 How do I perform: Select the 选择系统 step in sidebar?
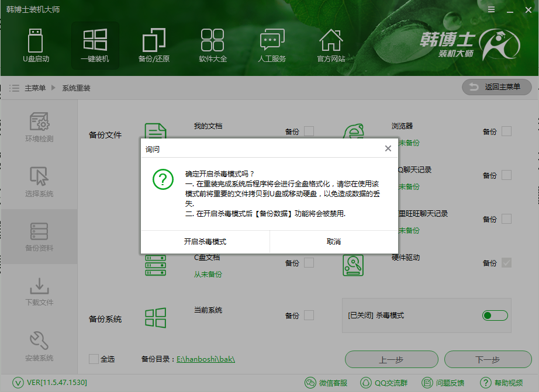pos(39,183)
